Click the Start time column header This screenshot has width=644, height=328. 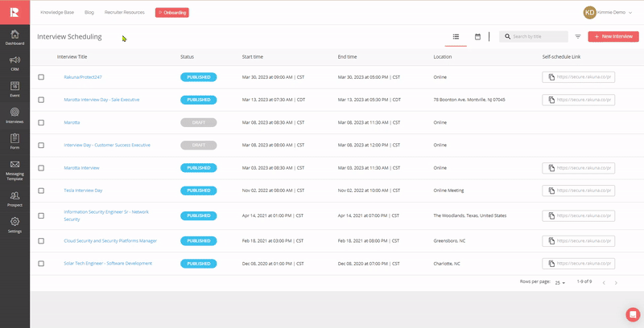click(253, 57)
